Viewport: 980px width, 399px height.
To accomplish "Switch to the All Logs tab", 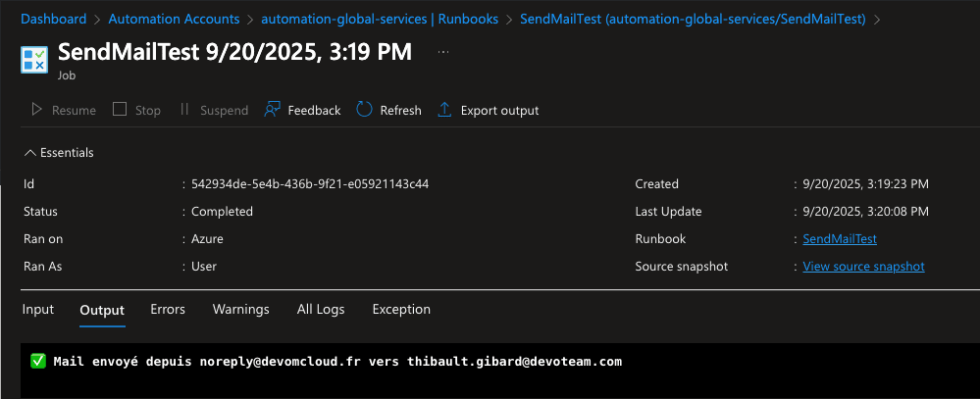I will pyautogui.click(x=321, y=309).
